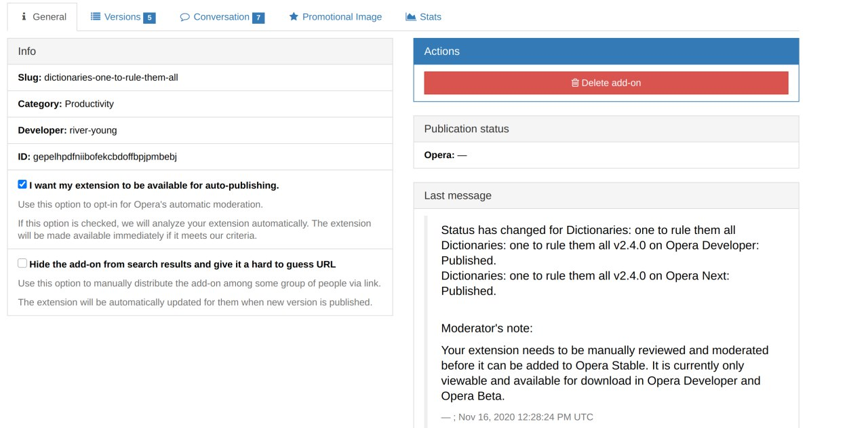Screen dimensions: 868x428
Task: Click the Publication status panel header
Action: click(606, 129)
